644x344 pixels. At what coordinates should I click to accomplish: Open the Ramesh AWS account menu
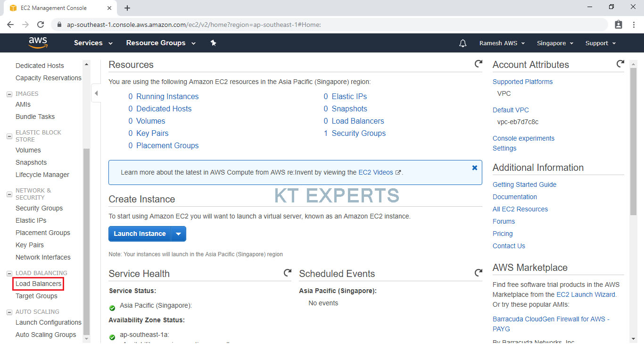point(502,43)
